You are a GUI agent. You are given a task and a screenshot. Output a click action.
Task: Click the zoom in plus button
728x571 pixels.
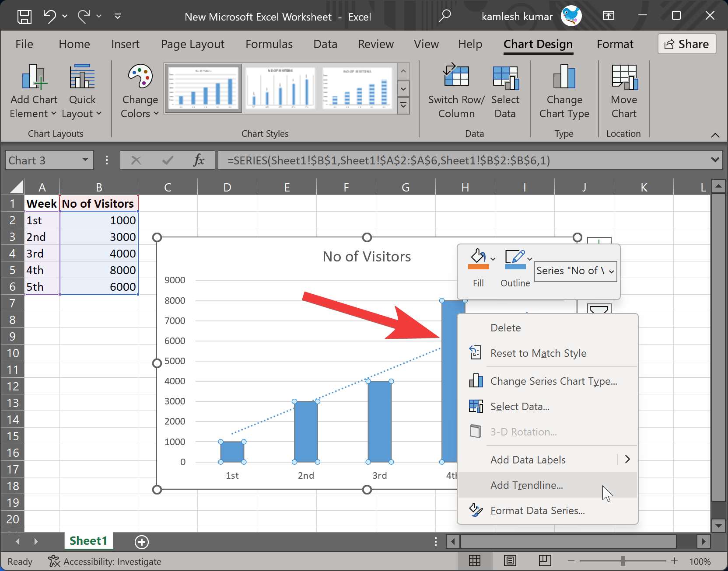click(674, 561)
